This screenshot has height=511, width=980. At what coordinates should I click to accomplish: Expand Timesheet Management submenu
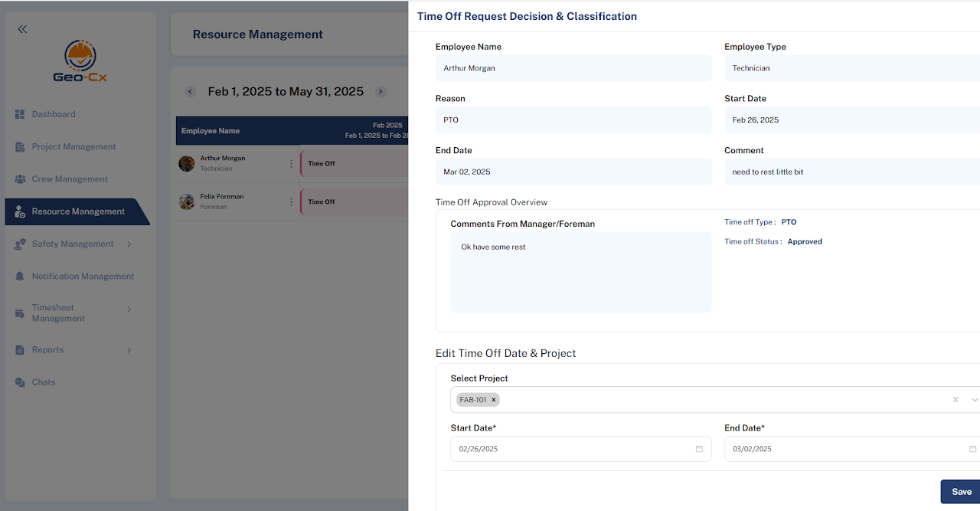coord(129,309)
